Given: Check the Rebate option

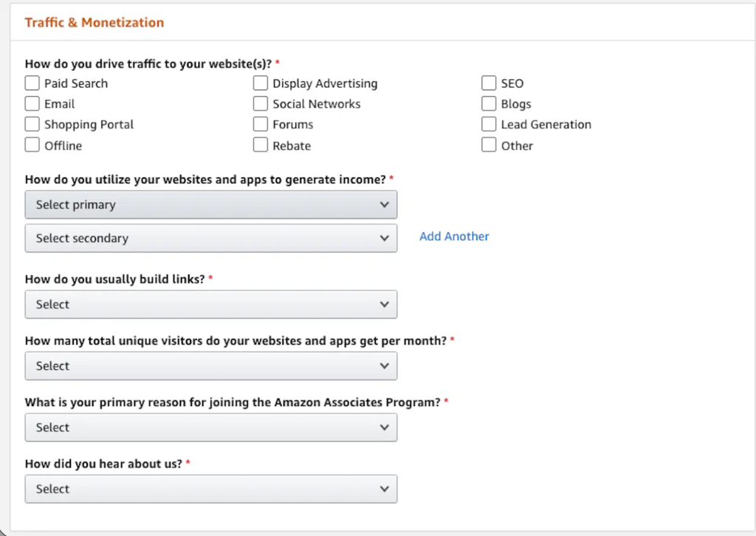Looking at the screenshot, I should (x=261, y=145).
